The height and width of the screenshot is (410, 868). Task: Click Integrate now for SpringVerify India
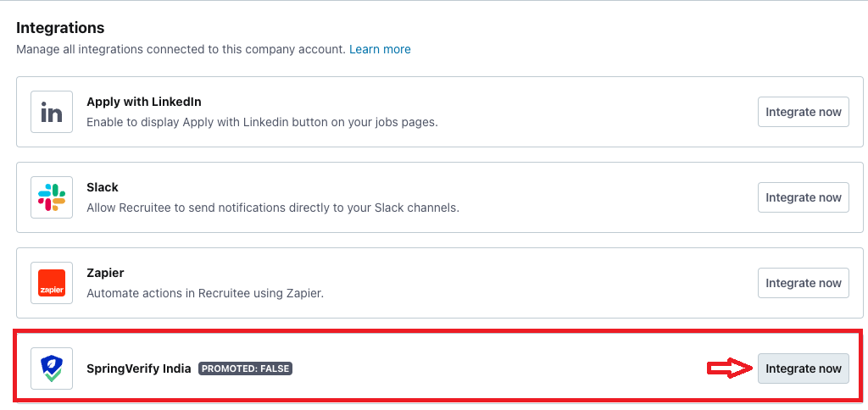pos(804,368)
